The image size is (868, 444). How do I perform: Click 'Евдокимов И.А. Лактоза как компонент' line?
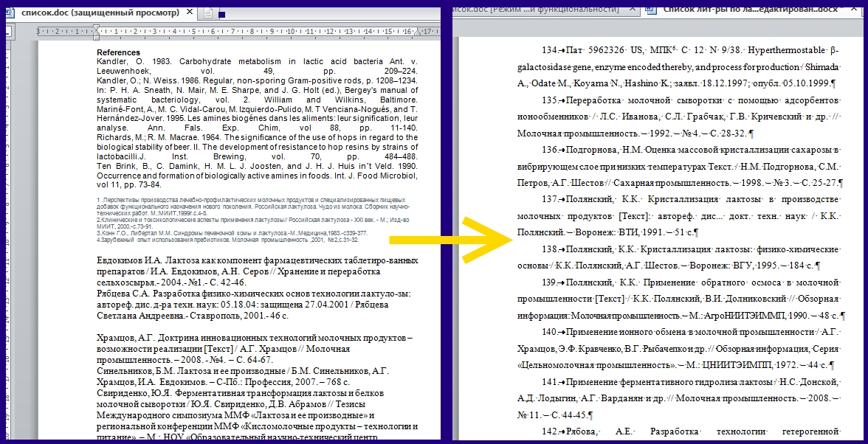pos(258,260)
